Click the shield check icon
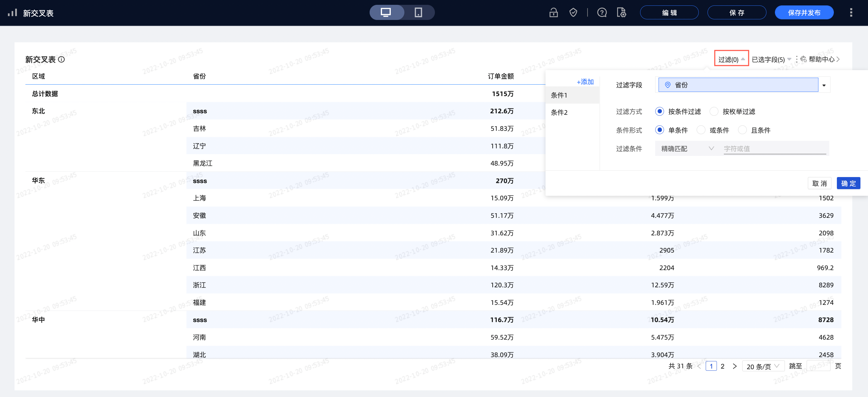Screen dimensions: 868x397 tap(573, 13)
